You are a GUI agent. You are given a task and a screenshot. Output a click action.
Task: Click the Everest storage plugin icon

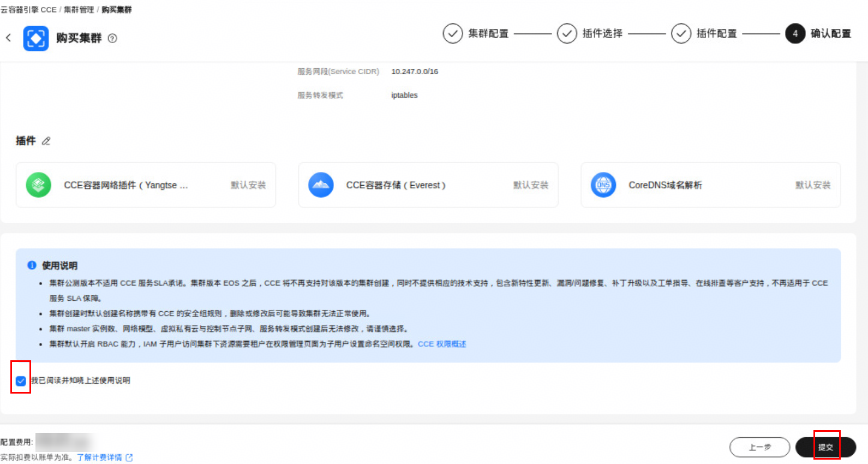(x=321, y=185)
